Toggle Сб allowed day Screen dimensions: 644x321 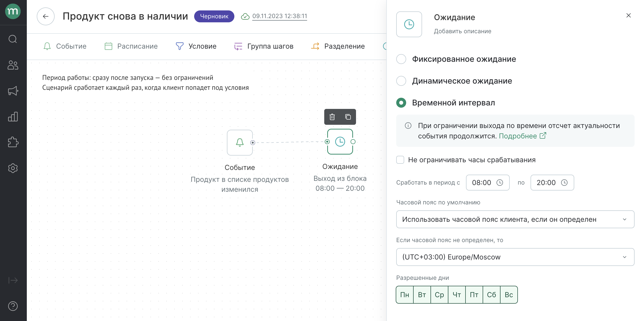click(x=492, y=295)
